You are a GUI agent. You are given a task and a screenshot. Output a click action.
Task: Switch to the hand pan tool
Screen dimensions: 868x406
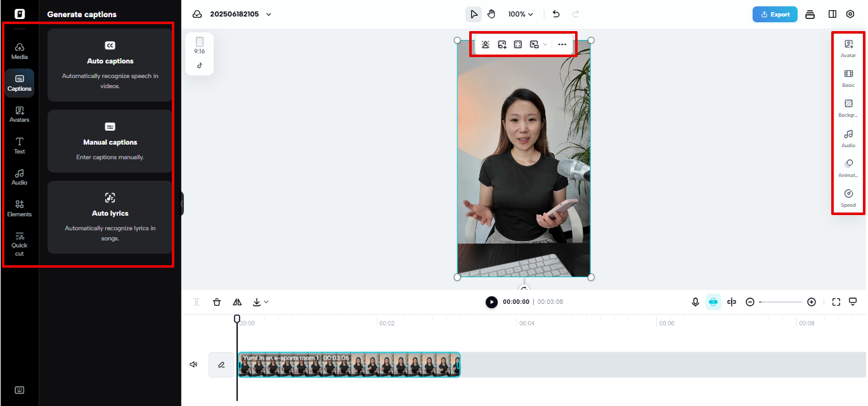coord(491,13)
